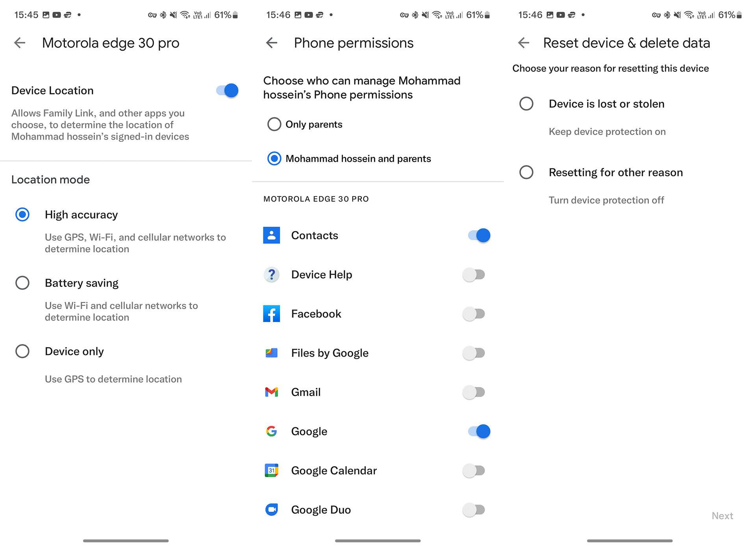Screen dimensions: 756x546
Task: Tap the image notification icon in right status bar
Action: [550, 15]
